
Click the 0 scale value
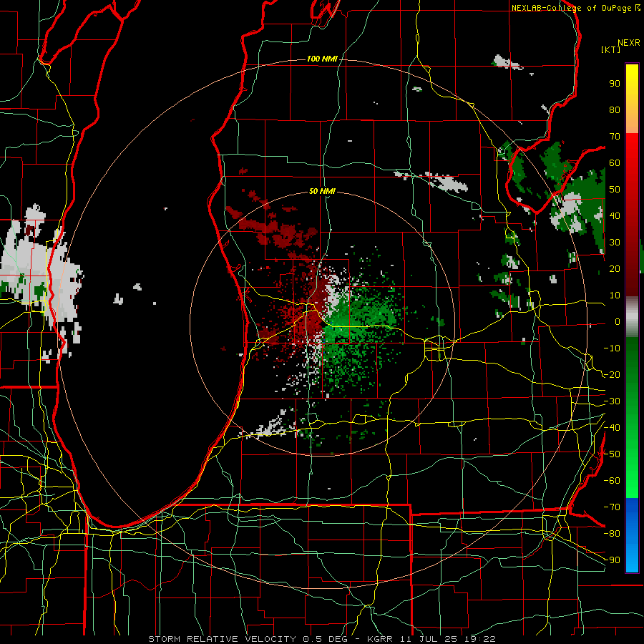pyautogui.click(x=618, y=322)
